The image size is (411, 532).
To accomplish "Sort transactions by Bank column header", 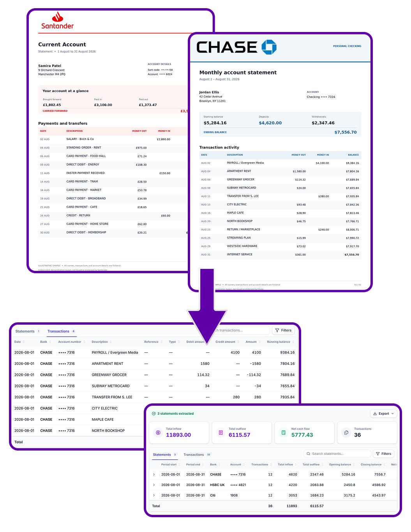I will [46, 342].
